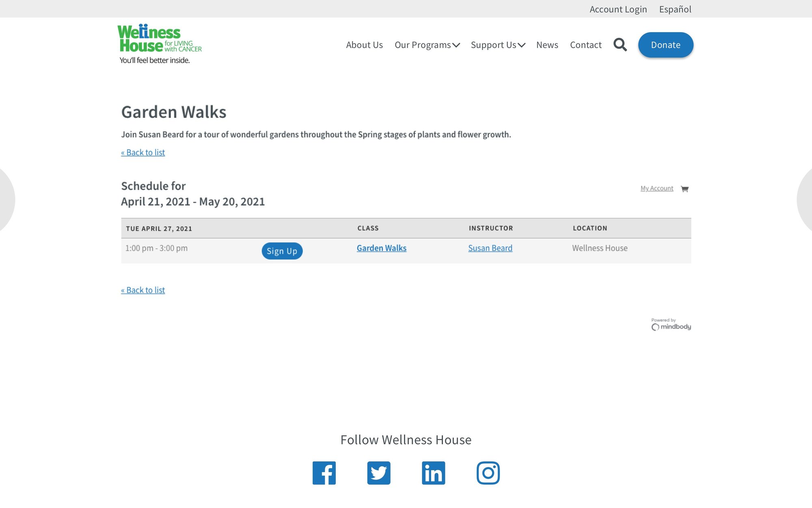
Task: Open the Contact page
Action: 586,45
